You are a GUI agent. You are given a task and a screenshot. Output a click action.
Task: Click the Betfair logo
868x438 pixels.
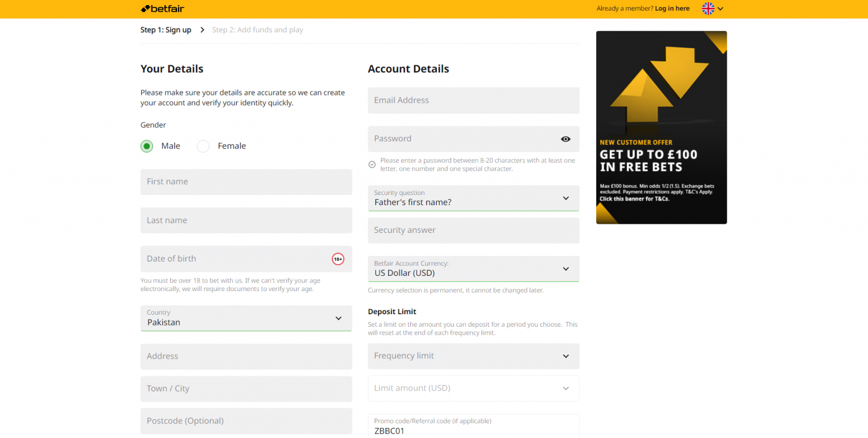pyautogui.click(x=162, y=8)
